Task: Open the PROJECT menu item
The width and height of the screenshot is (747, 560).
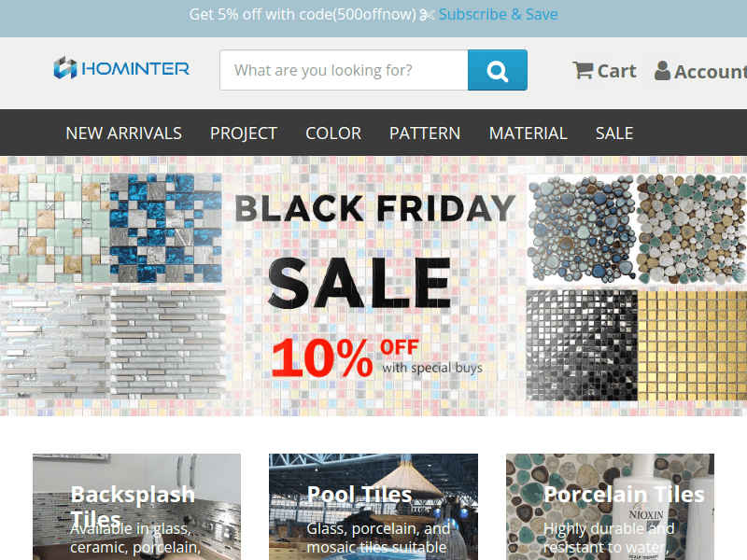Action: click(244, 133)
